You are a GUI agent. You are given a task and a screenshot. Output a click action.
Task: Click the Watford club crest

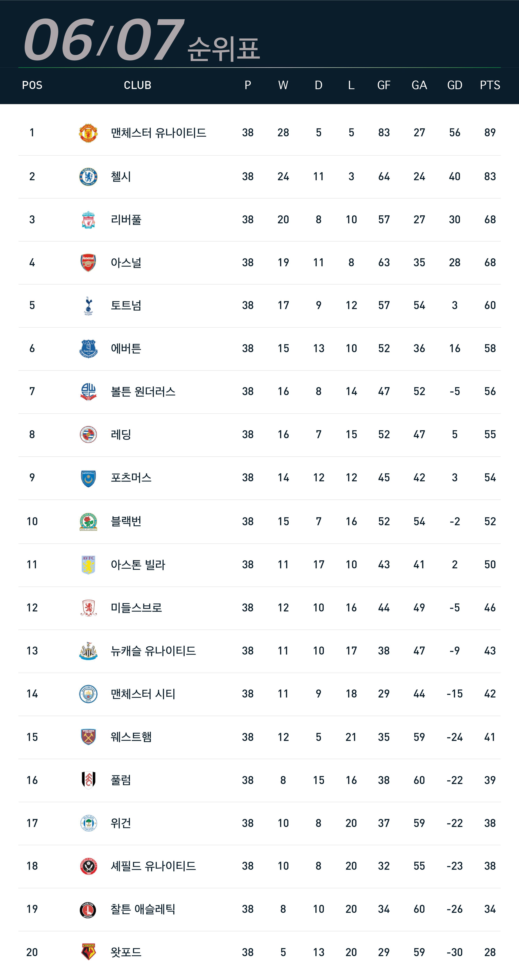pos(88,952)
